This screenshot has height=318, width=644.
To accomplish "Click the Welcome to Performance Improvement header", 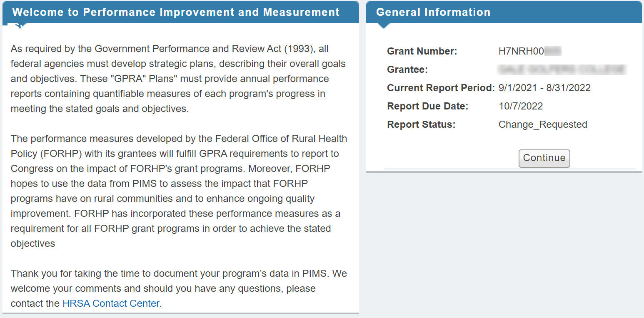I will [x=181, y=12].
